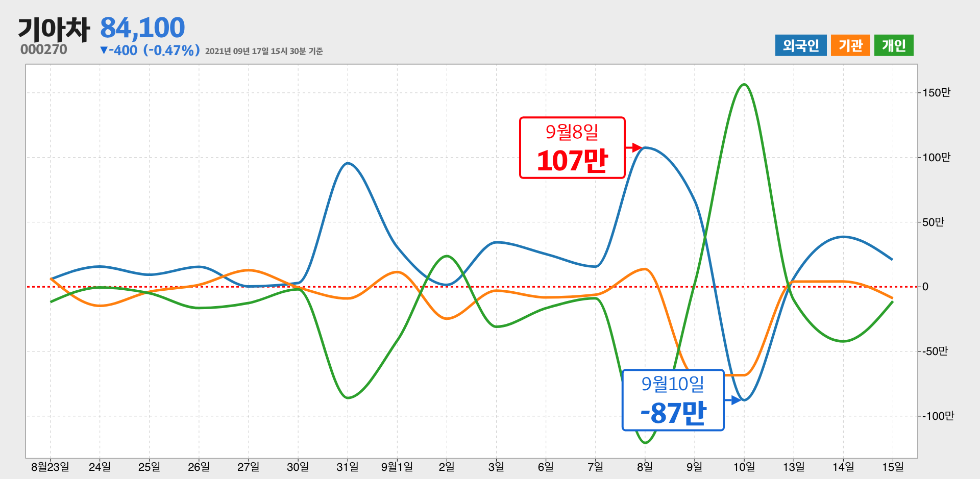The image size is (980, 479).
Task: Select the 30일 x-axis label
Action: (x=298, y=467)
